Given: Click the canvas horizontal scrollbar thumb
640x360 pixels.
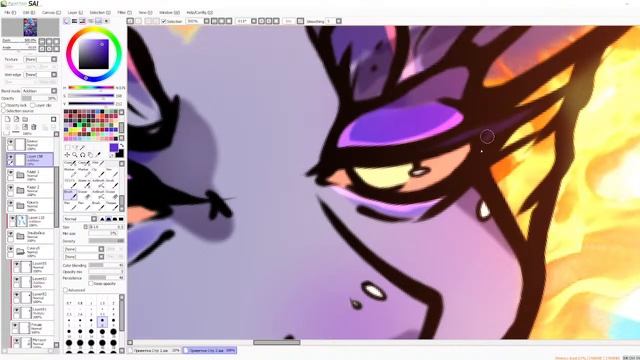Looking at the screenshot, I should pos(277,342).
